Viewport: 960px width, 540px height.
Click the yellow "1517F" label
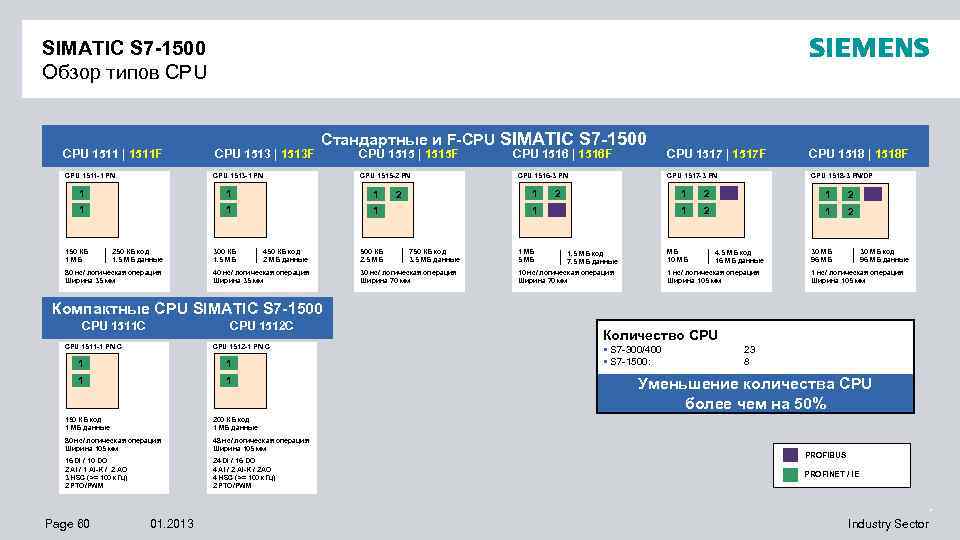749,154
